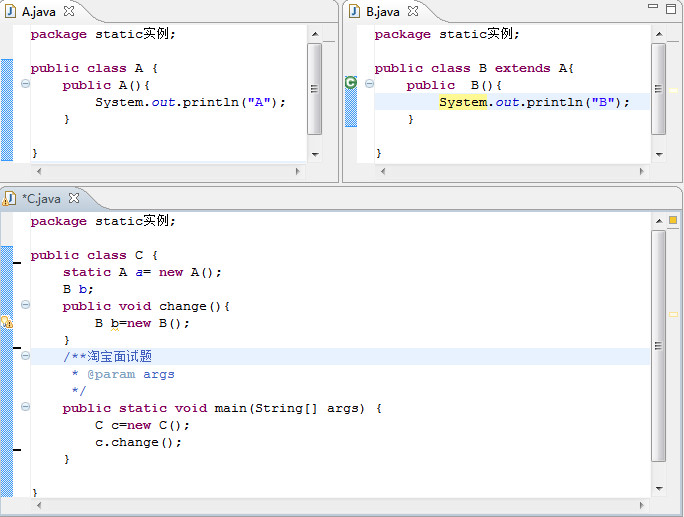The height and width of the screenshot is (517, 684).
Task: Collapse the A() constructor in A.java
Action: click(x=25, y=85)
